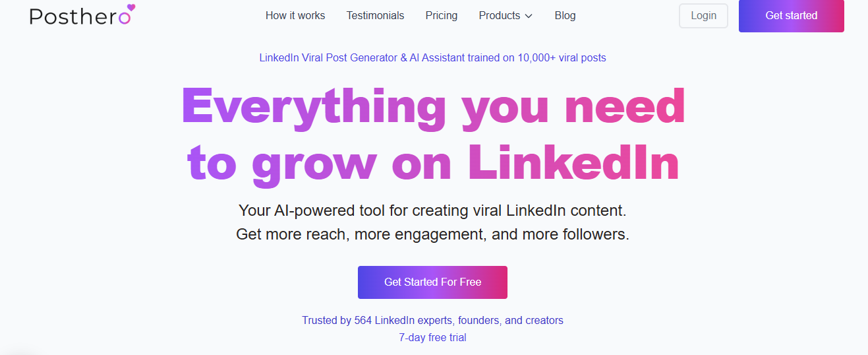Visit the Blog link in navigation

[x=565, y=15]
